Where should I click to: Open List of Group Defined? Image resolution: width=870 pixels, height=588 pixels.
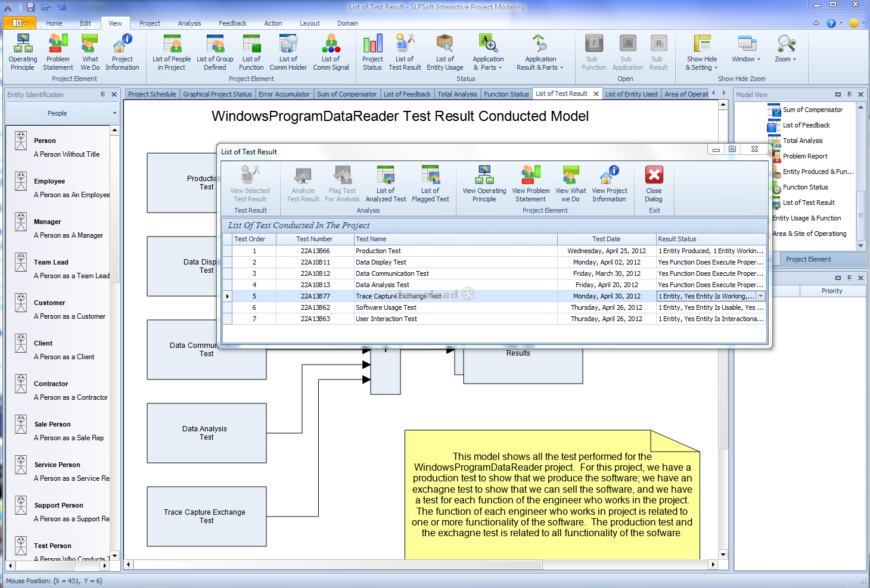click(215, 52)
